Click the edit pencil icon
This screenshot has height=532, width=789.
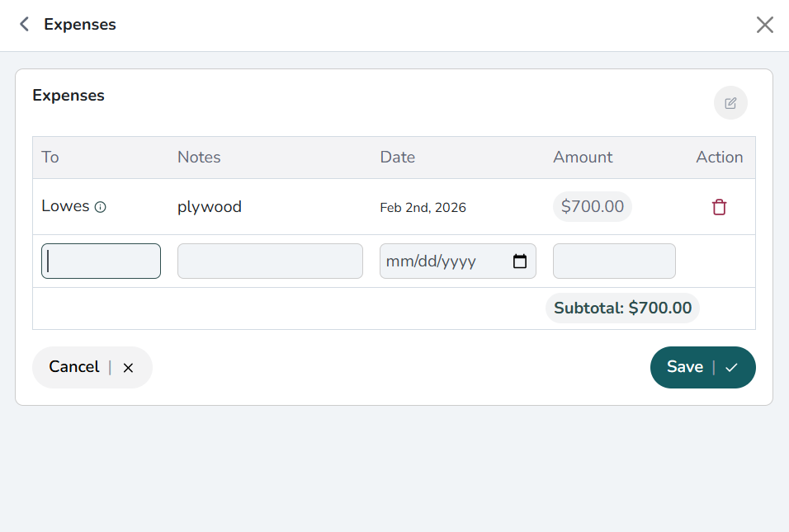click(x=730, y=103)
